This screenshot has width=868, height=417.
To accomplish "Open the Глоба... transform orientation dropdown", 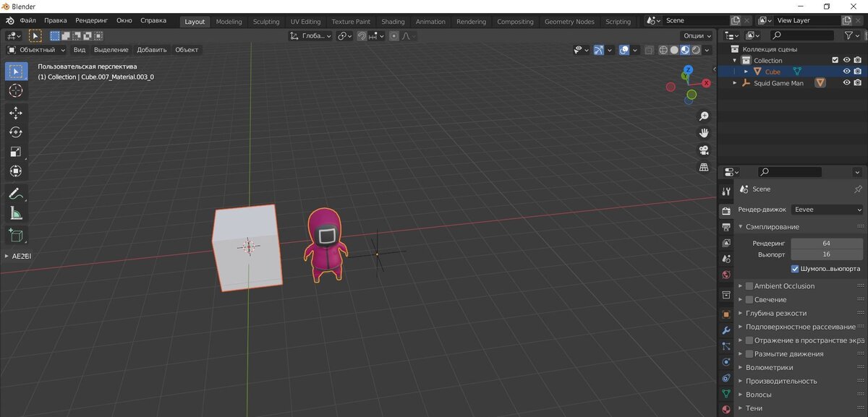I will (x=311, y=35).
